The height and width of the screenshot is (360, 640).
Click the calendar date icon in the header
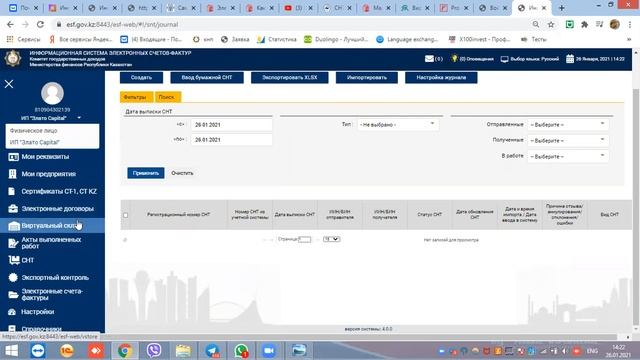[x=570, y=59]
